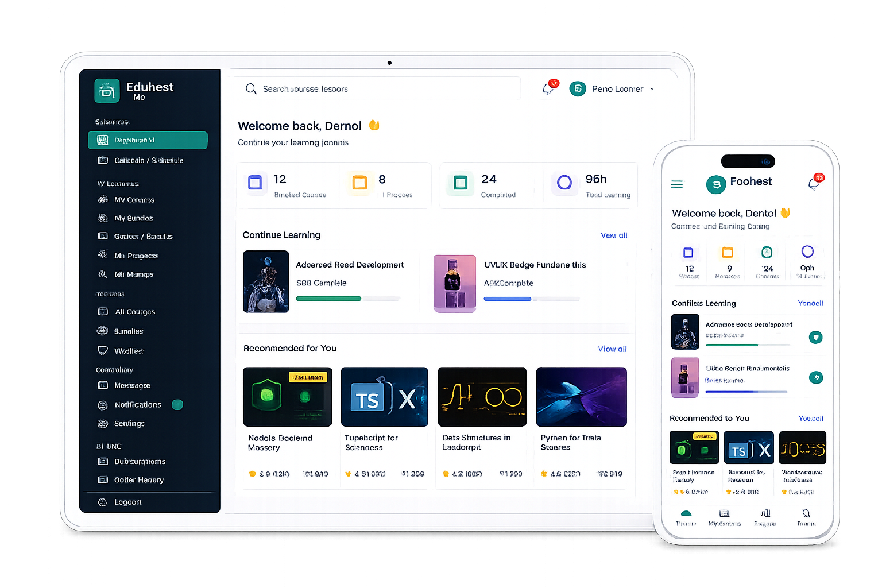Click View all beside Recommended for You
The image size is (882, 588).
tap(612, 349)
